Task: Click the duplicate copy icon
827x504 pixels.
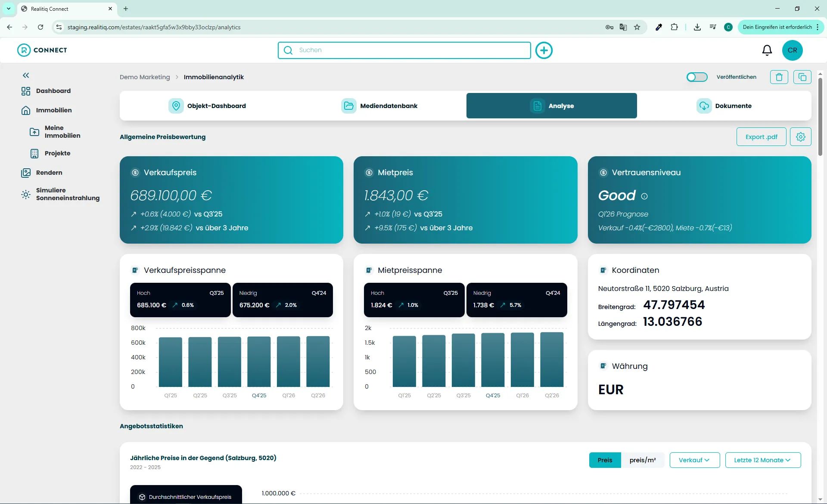Action: pos(802,77)
